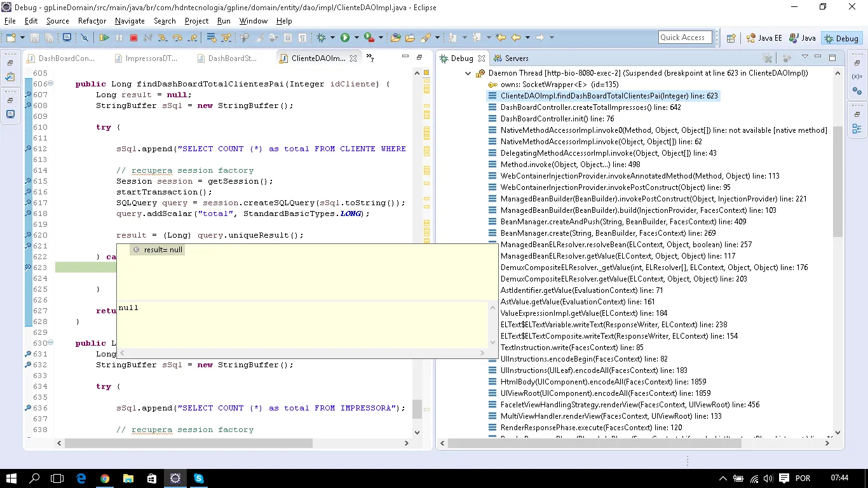Toggle breakpoint marker at line 632
The height and width of the screenshot is (488, 868).
pyautogui.click(x=28, y=365)
